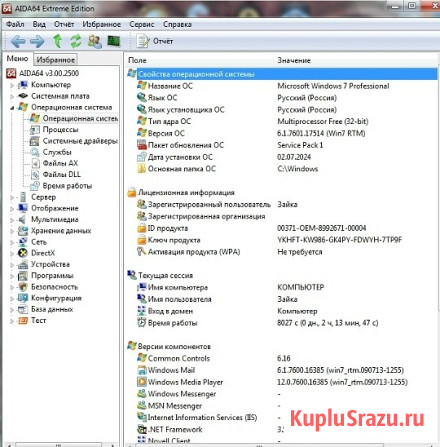
Task: Open the Справка menu
Action: pos(177,24)
